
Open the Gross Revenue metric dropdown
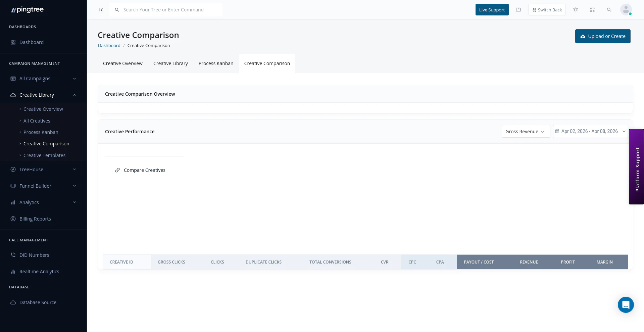point(525,131)
